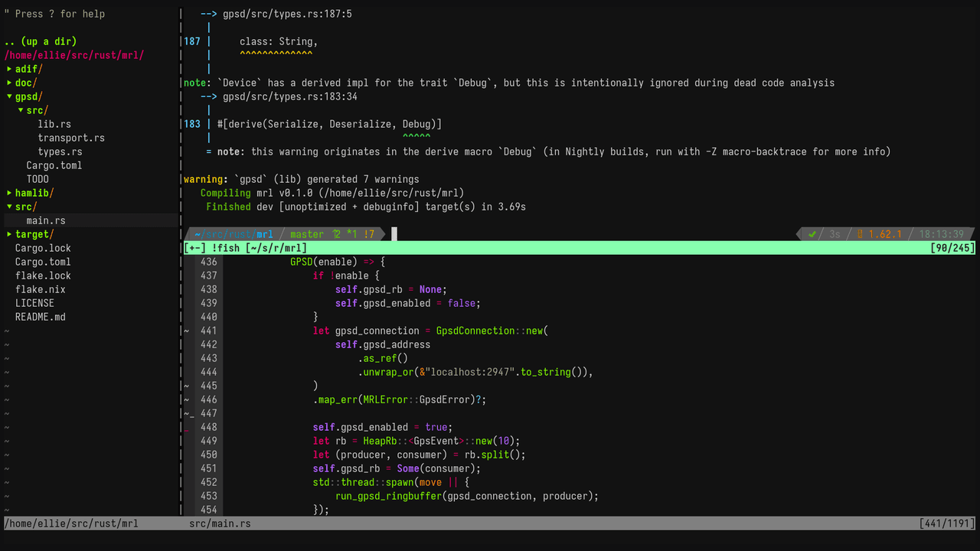Open README.md in the file tree
The image size is (980, 551).
click(x=40, y=317)
